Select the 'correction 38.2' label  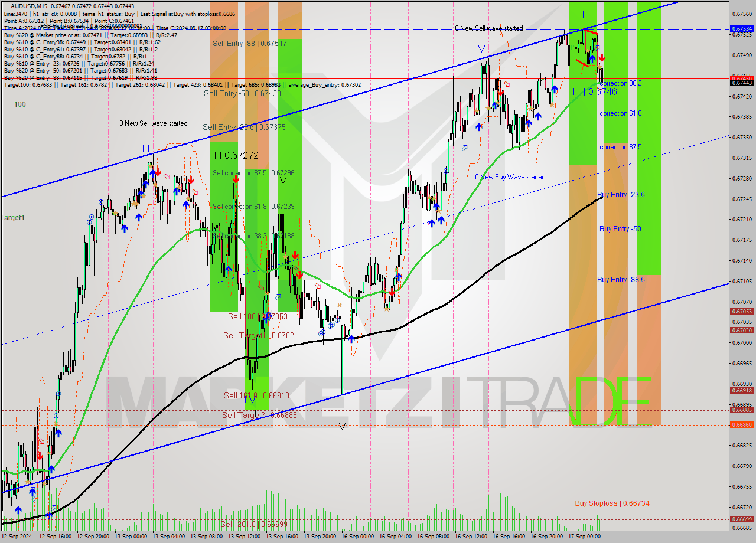[621, 84]
